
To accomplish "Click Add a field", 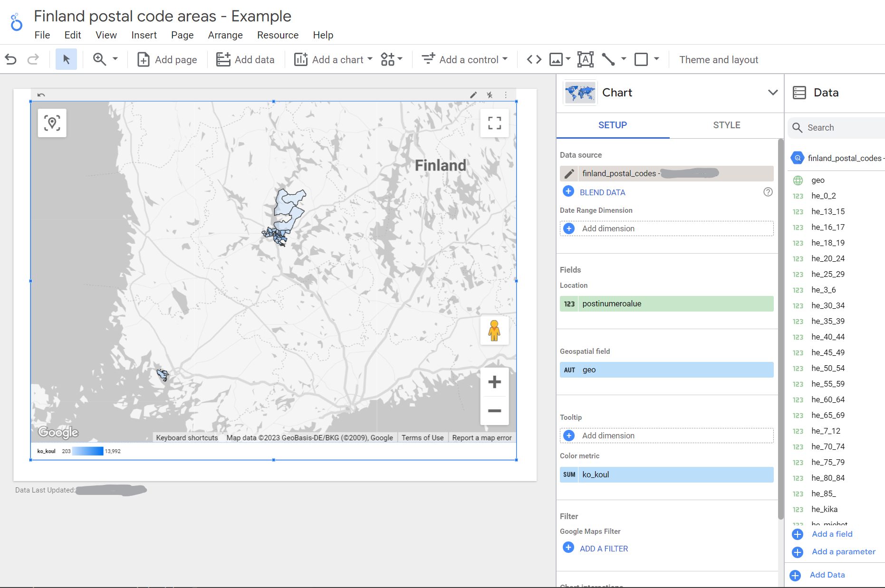I will [x=832, y=534].
